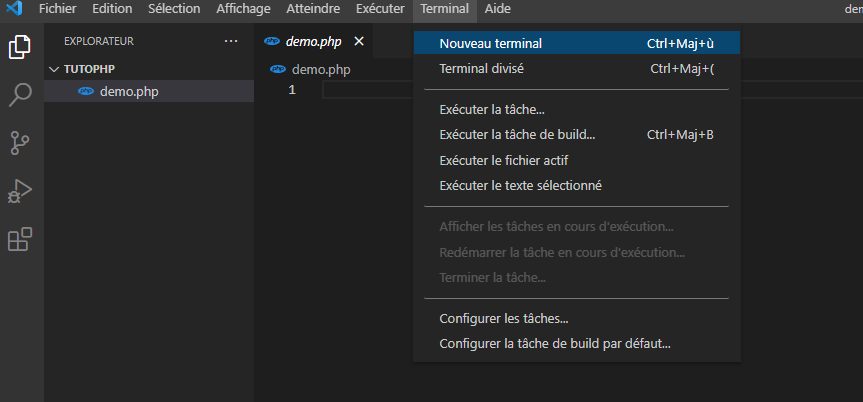The image size is (863, 402).
Task: Open the Run and Debug icon
Action: coord(20,191)
